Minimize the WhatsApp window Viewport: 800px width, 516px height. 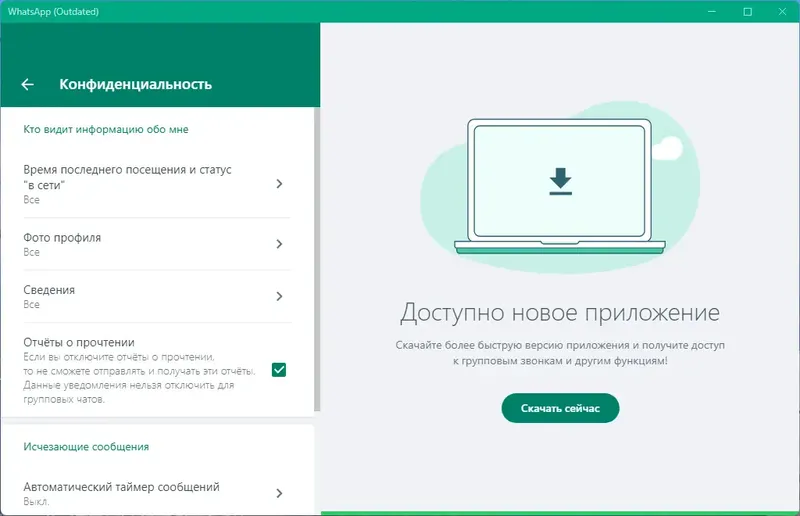(712, 11)
